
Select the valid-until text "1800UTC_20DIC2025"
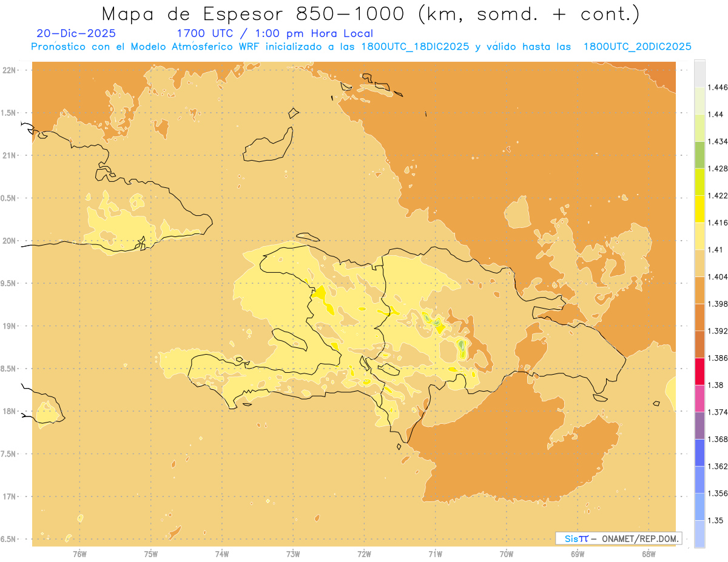638,47
